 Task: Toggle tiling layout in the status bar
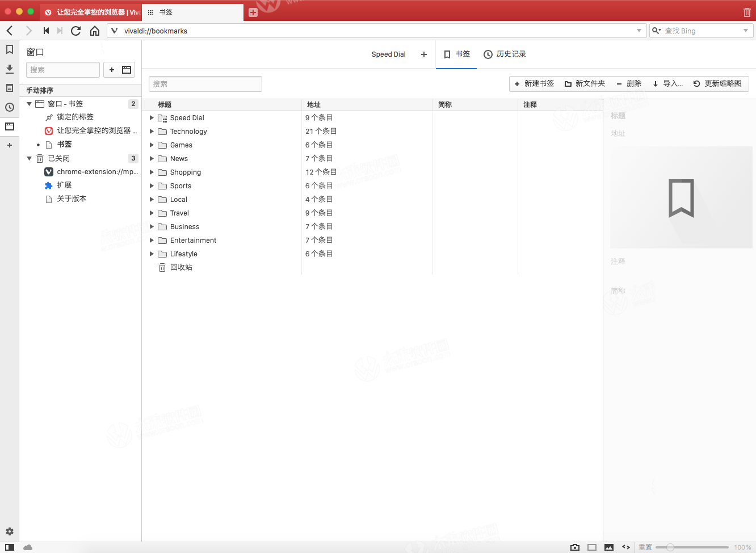point(592,547)
